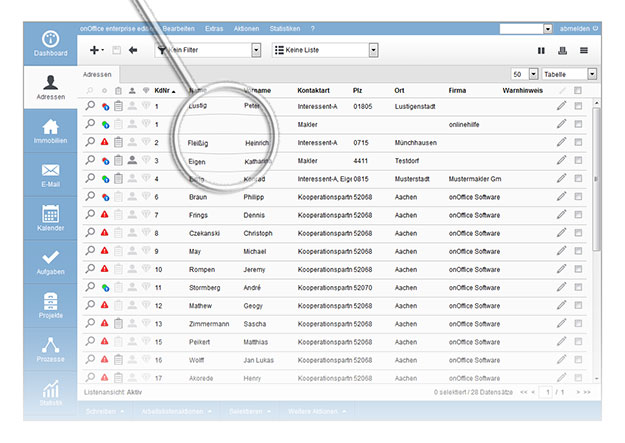This screenshot has height=443, width=625.
Task: Click magnifier icon in Braun row
Action: pos(90,196)
